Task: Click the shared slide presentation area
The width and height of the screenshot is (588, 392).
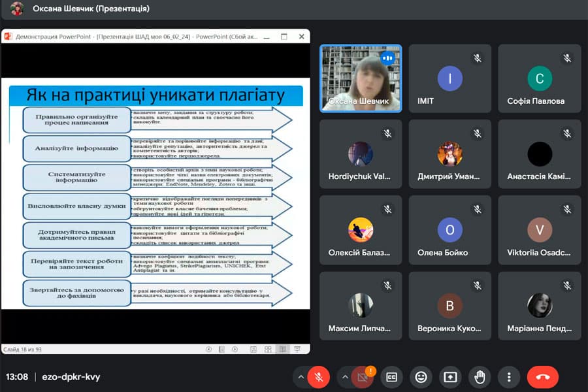Action: click(x=155, y=196)
